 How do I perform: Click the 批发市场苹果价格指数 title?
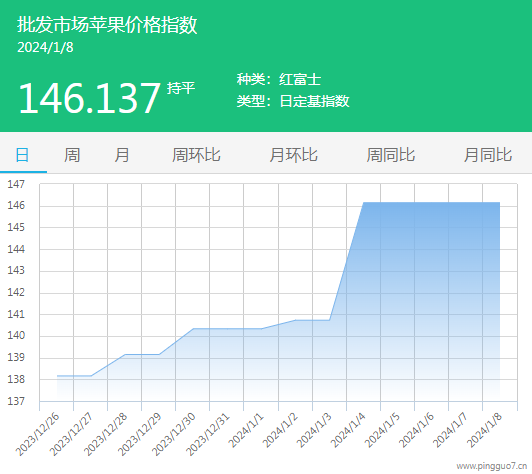[x=107, y=25]
